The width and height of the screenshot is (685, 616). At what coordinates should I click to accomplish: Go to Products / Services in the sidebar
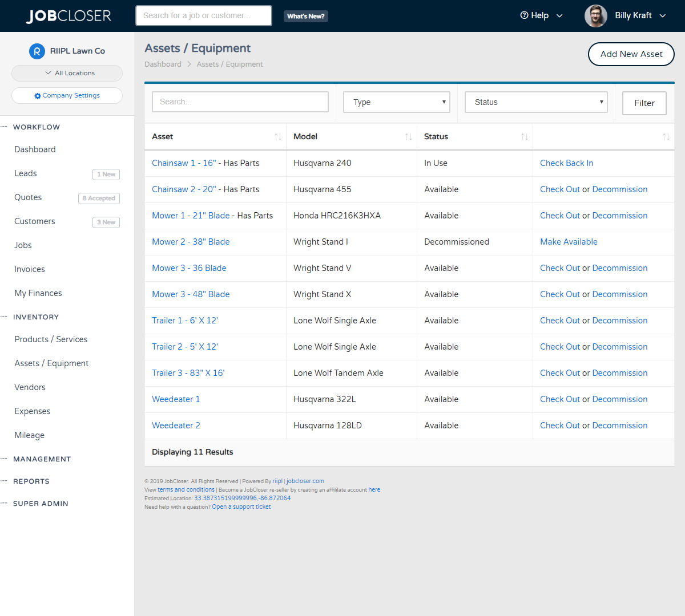pos(51,339)
